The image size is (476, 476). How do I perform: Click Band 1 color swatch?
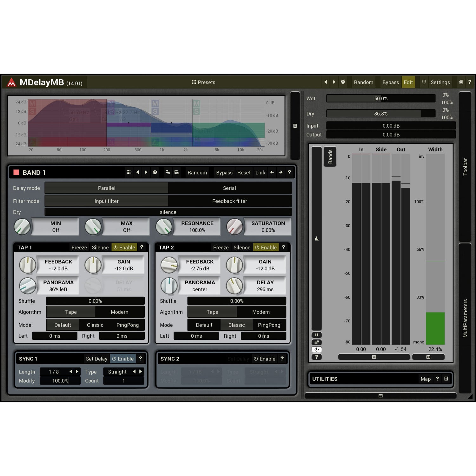coord(16,172)
